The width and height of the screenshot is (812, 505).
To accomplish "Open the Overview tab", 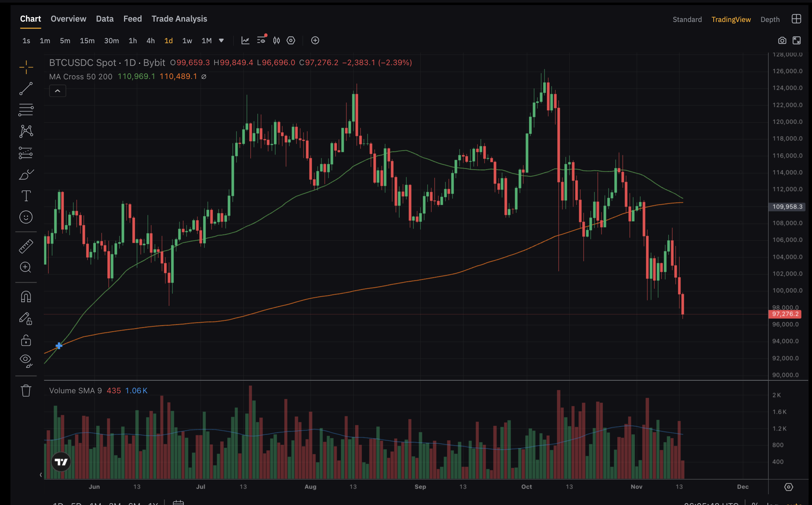I will click(69, 19).
